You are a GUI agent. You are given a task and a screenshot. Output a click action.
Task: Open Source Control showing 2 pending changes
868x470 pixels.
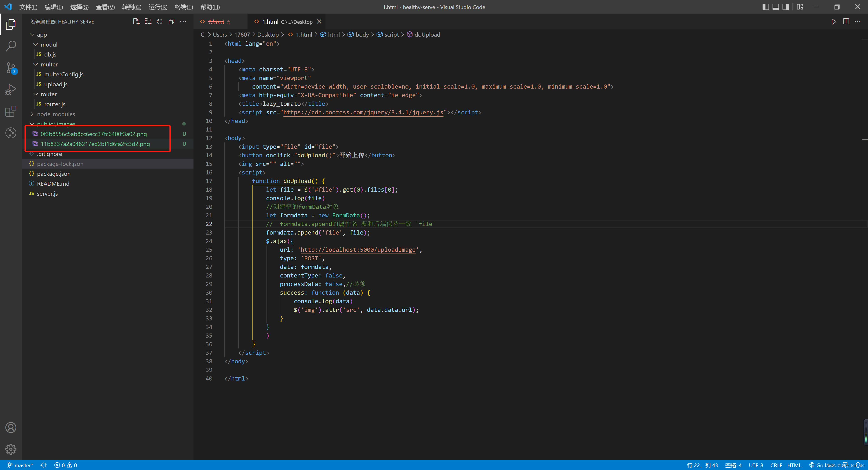coord(11,67)
